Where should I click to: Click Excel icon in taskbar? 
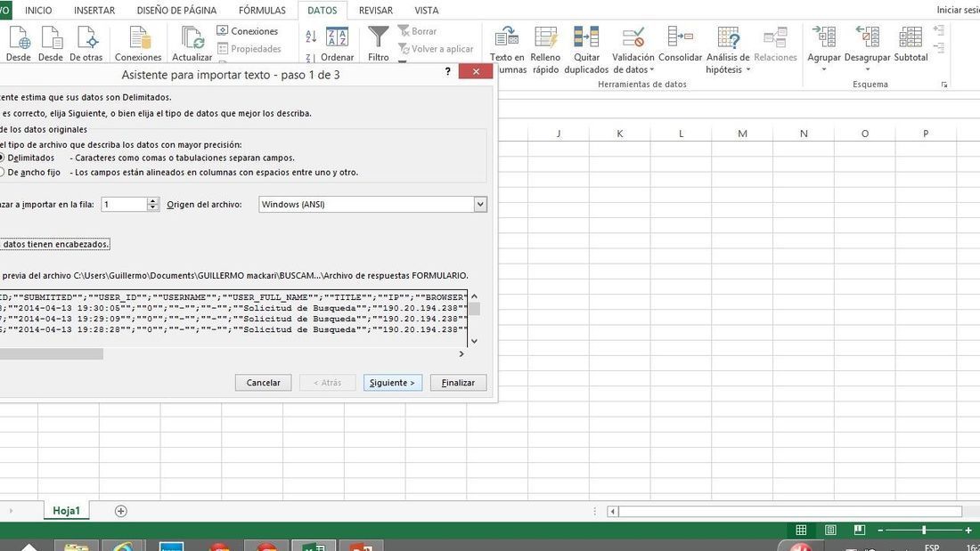click(x=314, y=547)
